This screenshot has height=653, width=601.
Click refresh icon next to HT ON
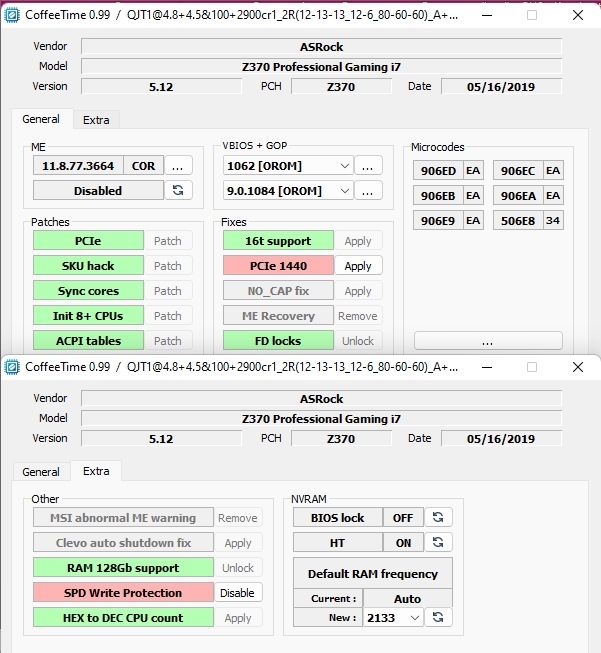pyautogui.click(x=438, y=542)
